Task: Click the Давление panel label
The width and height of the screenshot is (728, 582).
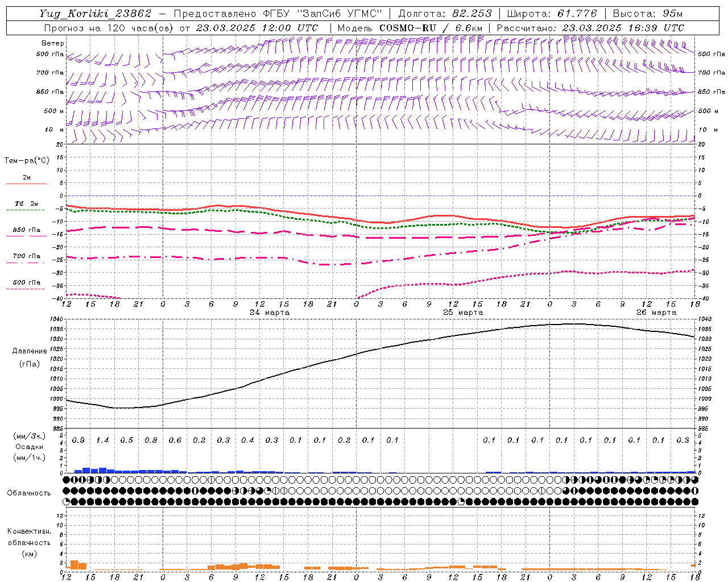Action: coord(30,351)
